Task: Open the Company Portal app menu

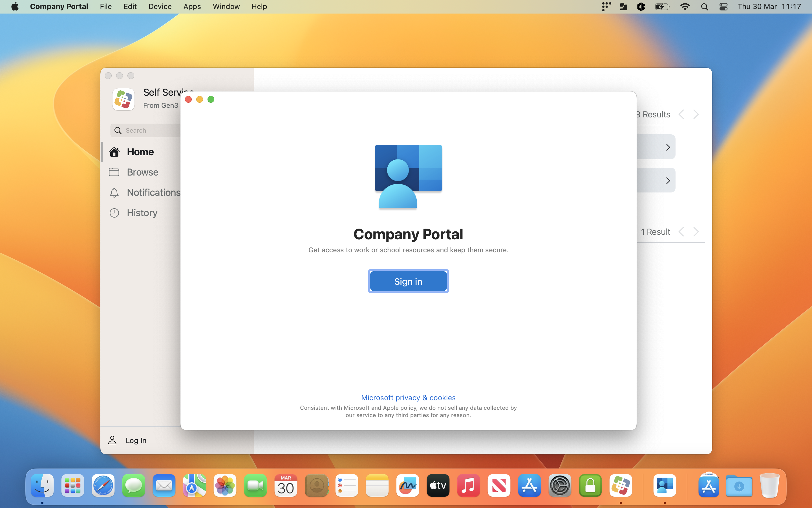Action: [x=59, y=6]
